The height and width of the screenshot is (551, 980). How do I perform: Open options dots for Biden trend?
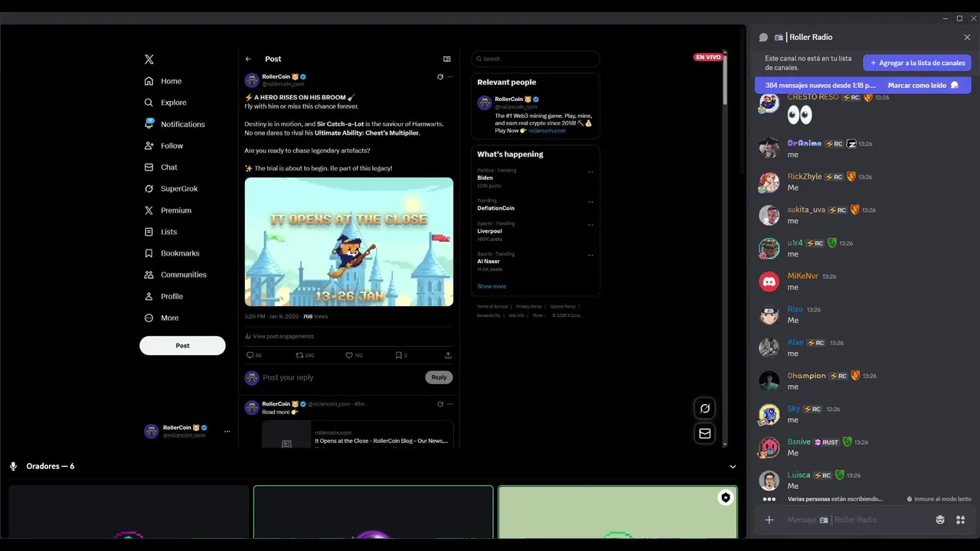[590, 171]
